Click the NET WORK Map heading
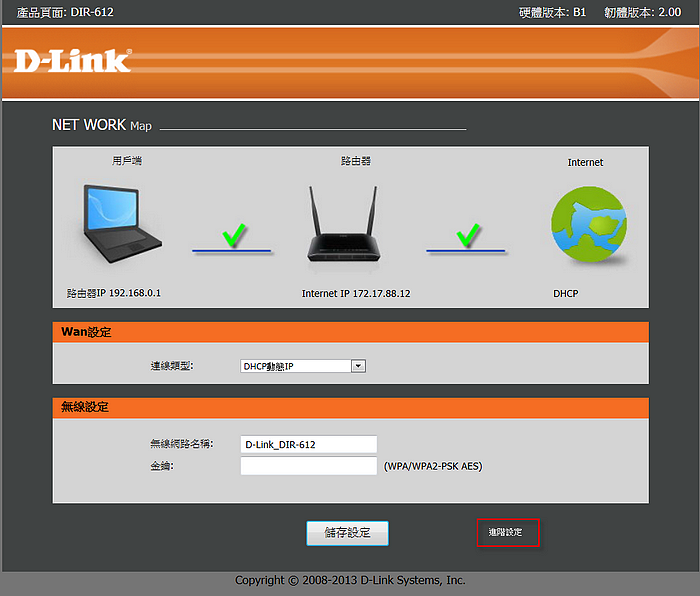Screen dimensions: 700x596 click(102, 126)
